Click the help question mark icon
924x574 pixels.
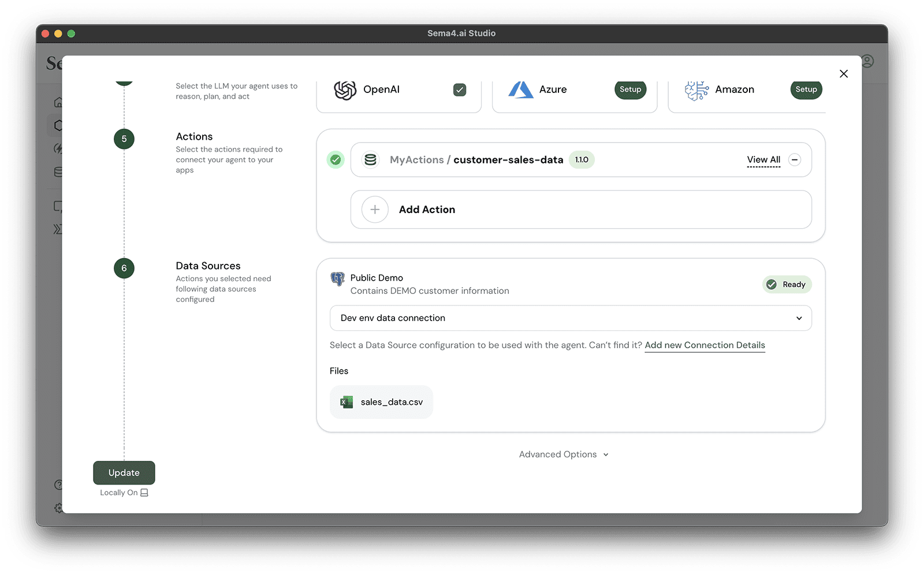pos(59,485)
